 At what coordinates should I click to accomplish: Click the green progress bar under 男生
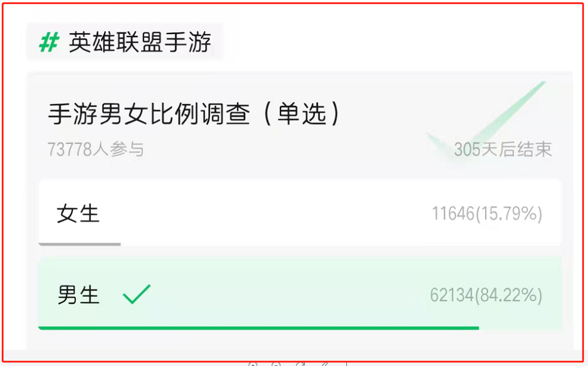tap(258, 328)
